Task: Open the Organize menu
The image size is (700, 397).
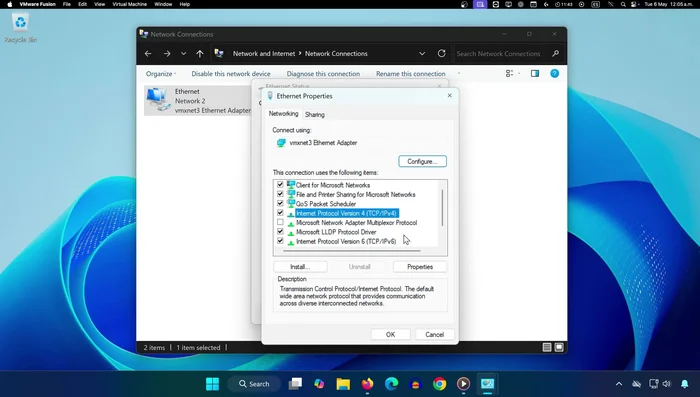Action: coord(161,74)
